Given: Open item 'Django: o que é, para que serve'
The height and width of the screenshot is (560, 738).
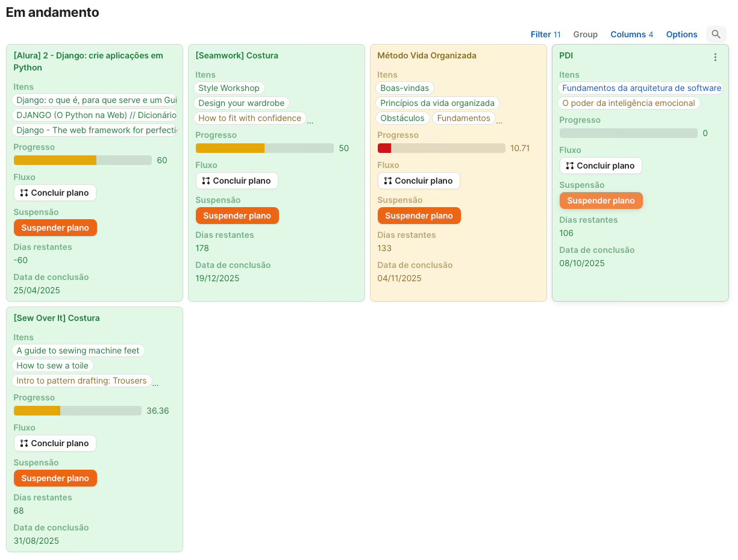Looking at the screenshot, I should [95, 100].
